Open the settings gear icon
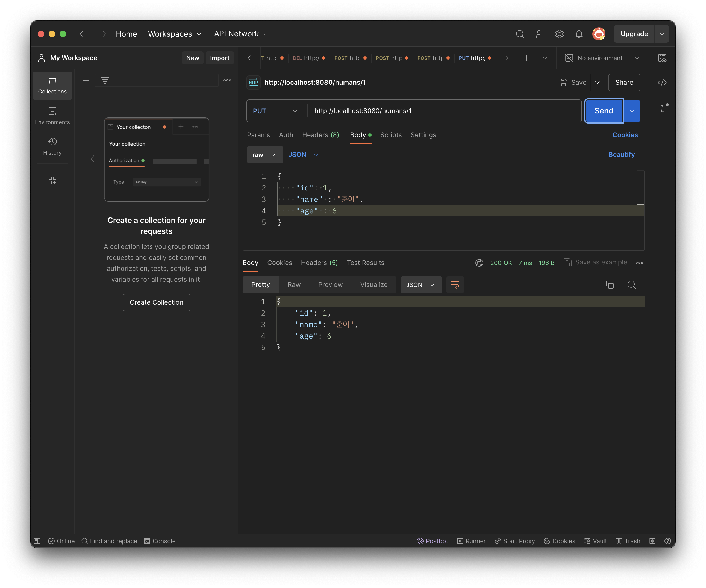 pos(559,34)
